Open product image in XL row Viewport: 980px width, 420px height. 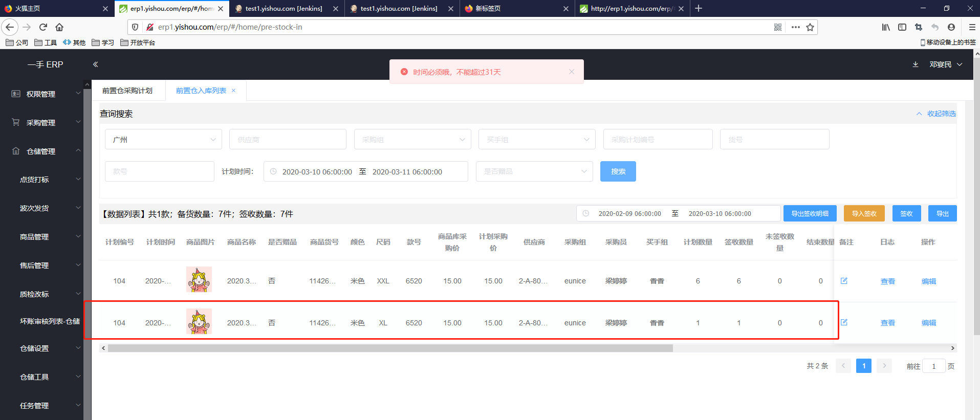199,322
